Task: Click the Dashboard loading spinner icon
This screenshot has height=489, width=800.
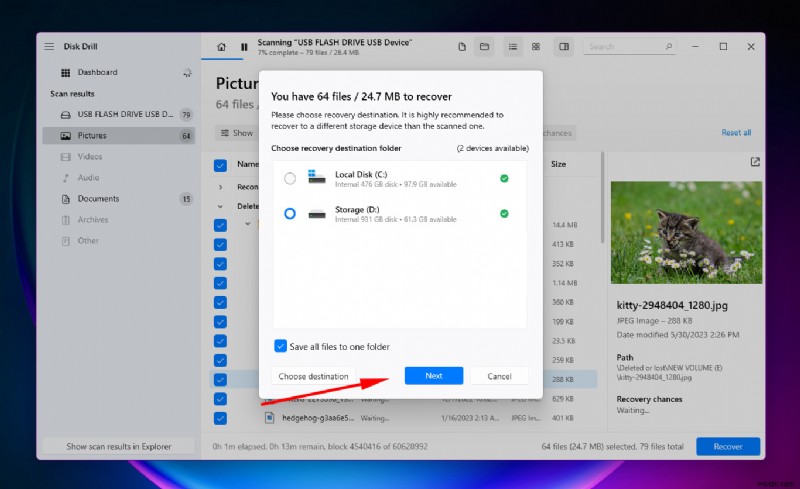Action: click(x=187, y=72)
